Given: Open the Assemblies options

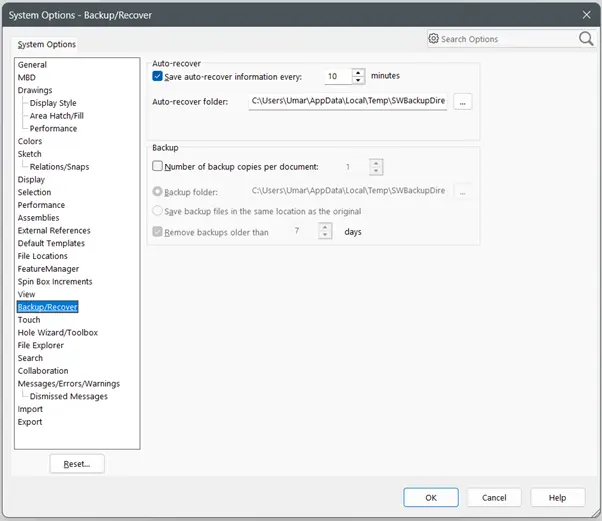Looking at the screenshot, I should [38, 218].
